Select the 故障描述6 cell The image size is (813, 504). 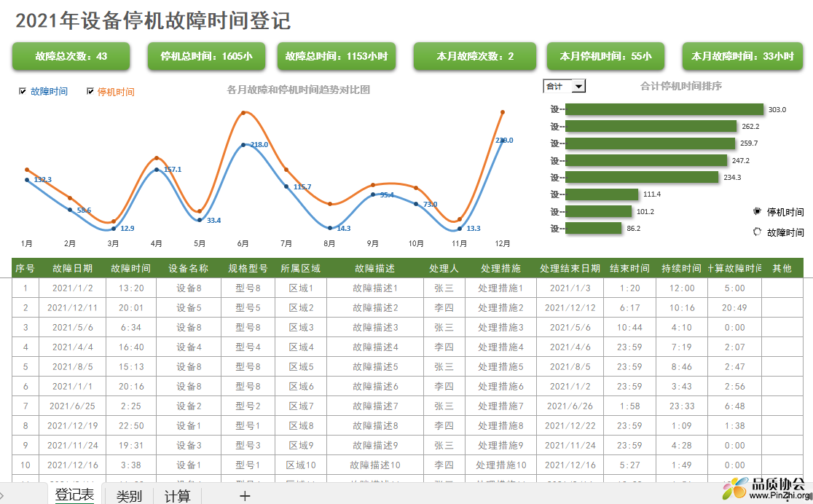[x=375, y=386]
